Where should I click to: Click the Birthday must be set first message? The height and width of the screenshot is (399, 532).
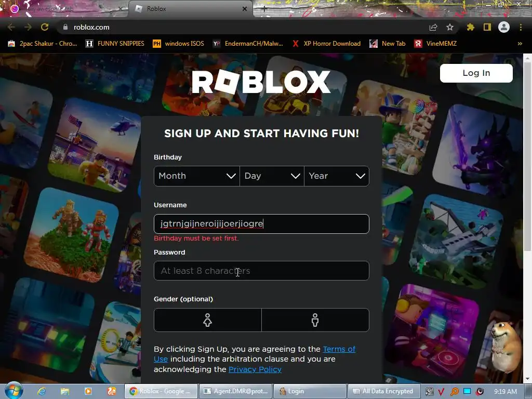click(x=196, y=238)
